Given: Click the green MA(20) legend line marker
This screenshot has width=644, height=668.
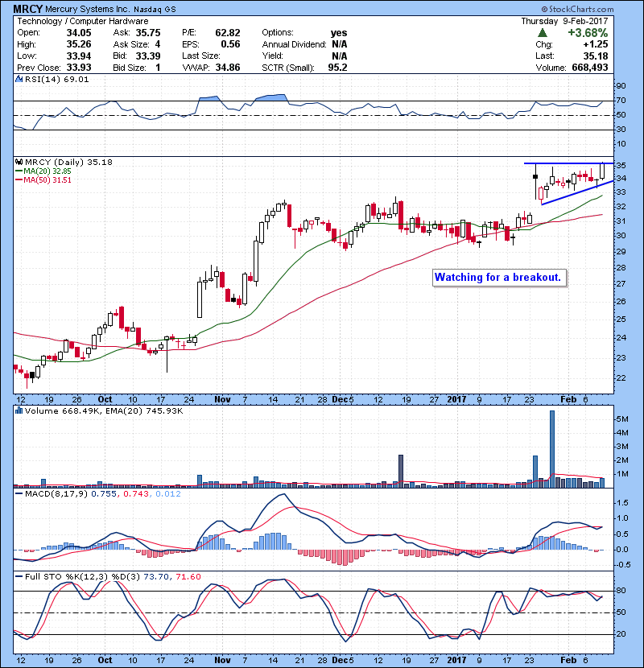Looking at the screenshot, I should [x=19, y=171].
